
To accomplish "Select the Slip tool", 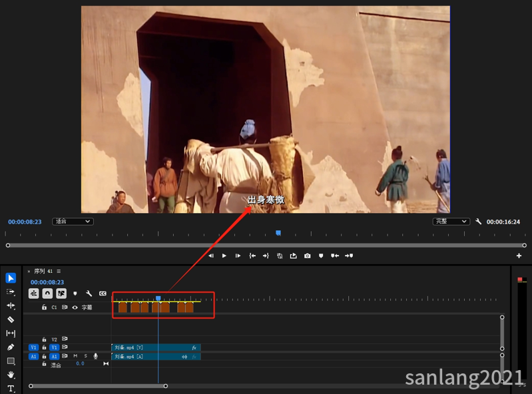I will (x=11, y=333).
